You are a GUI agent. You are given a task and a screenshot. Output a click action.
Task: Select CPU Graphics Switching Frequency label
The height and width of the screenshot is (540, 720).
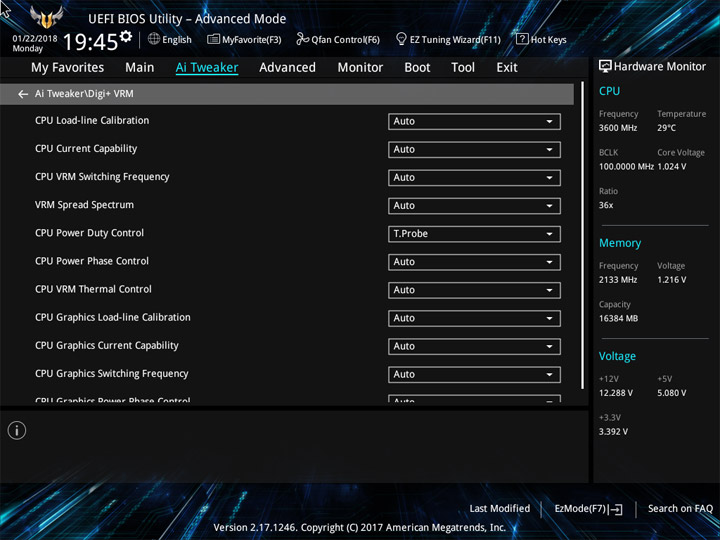pyautogui.click(x=112, y=374)
